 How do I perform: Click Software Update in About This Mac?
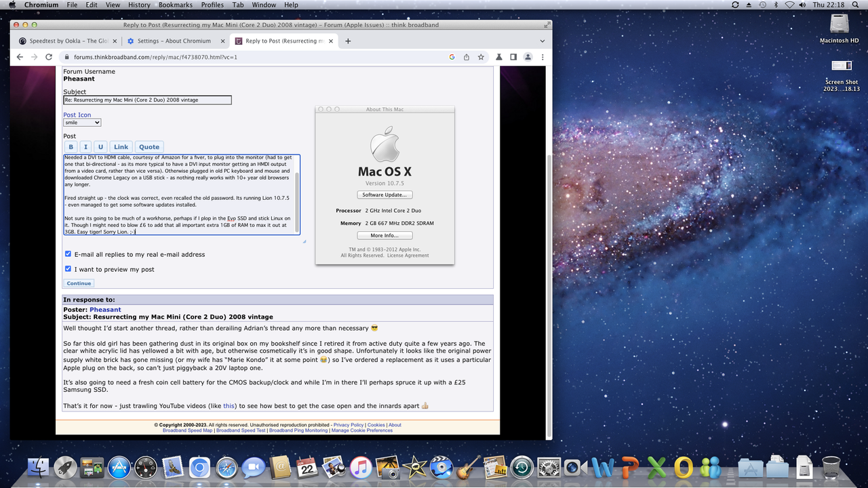coord(385,195)
